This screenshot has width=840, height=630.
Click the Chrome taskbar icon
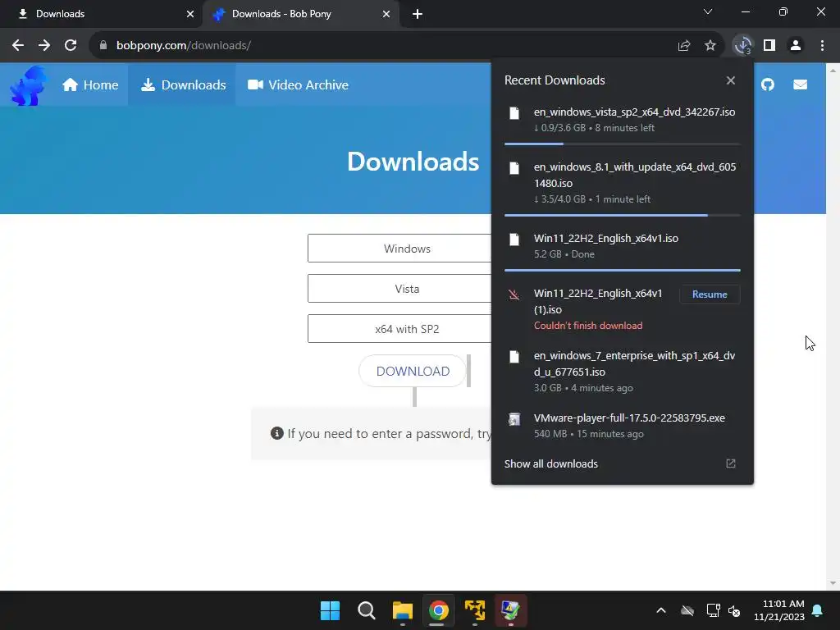coord(438,610)
